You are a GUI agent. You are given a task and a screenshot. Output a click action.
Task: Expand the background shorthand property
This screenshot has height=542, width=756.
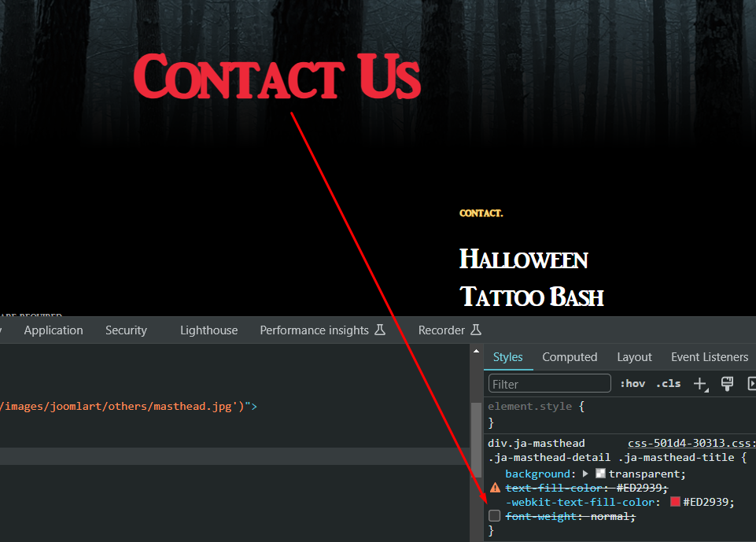pyautogui.click(x=585, y=474)
